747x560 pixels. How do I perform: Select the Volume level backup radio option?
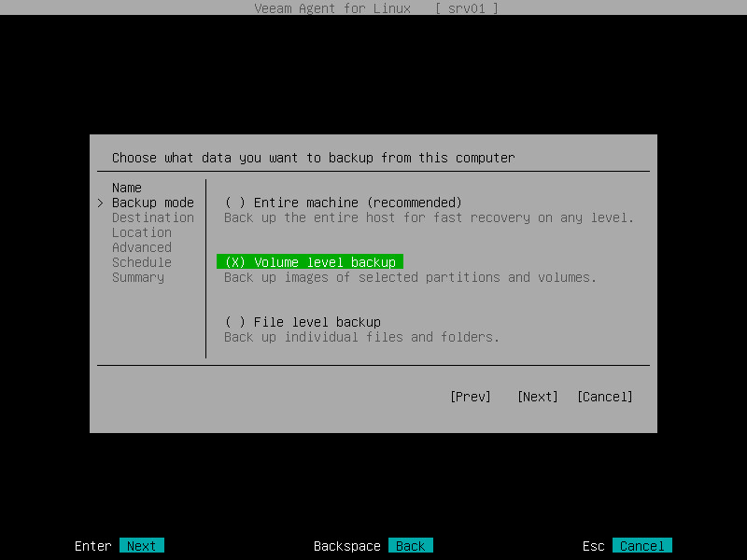point(310,262)
